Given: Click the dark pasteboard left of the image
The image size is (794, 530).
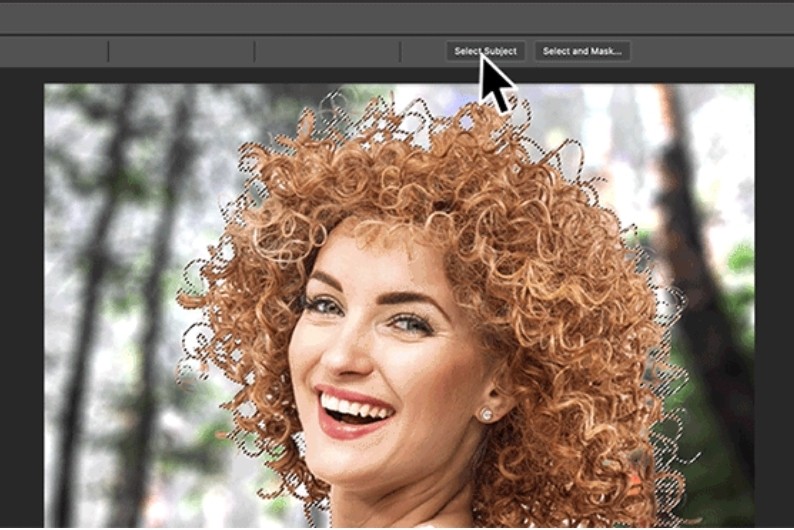Looking at the screenshot, I should (x=20, y=300).
